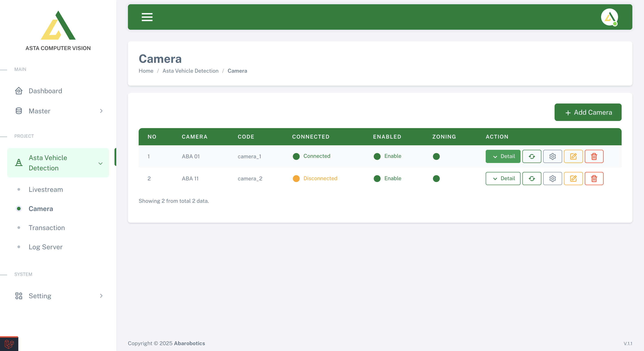Click the Dashboard home icon

pos(19,91)
